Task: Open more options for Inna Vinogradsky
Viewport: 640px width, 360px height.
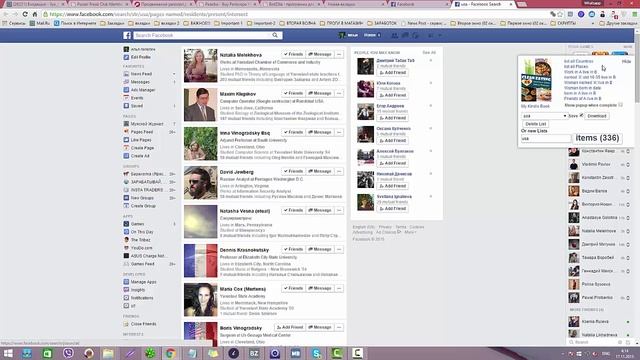Action: (x=339, y=132)
